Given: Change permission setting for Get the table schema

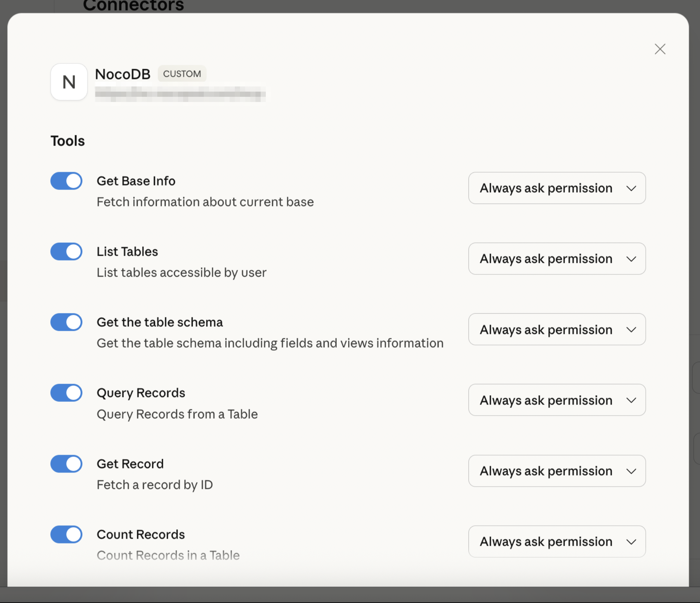Looking at the screenshot, I should click(x=557, y=330).
